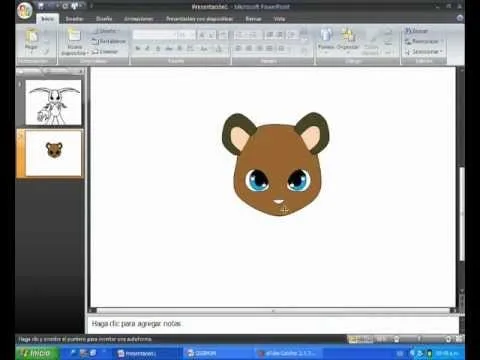Click the Buscar find button
The width and height of the screenshot is (480, 360).
pyautogui.click(x=416, y=31)
